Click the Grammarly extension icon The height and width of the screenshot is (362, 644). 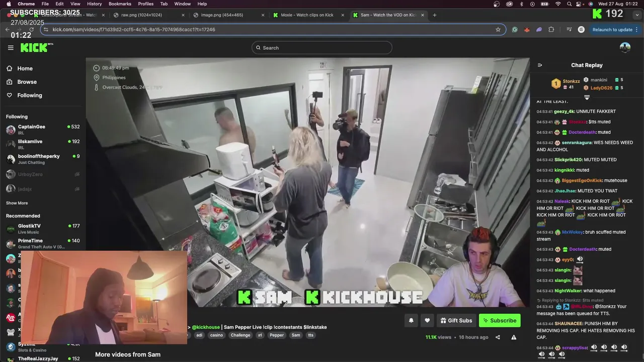(x=515, y=30)
